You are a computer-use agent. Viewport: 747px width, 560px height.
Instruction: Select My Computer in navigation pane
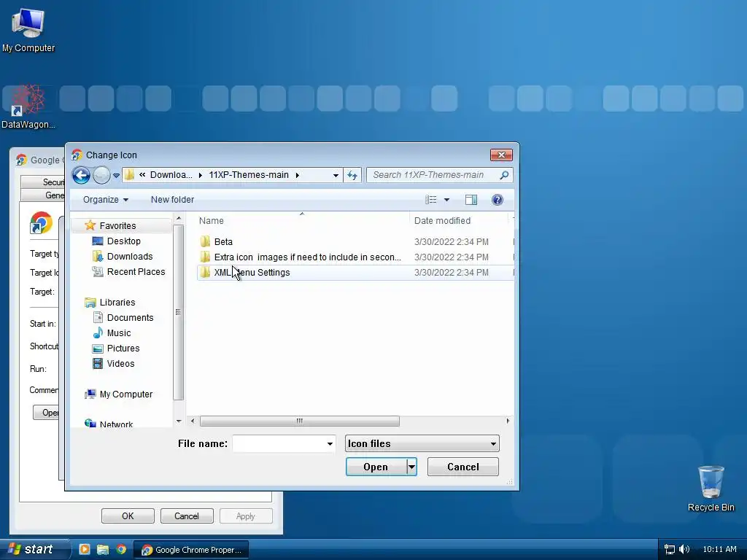125,394
